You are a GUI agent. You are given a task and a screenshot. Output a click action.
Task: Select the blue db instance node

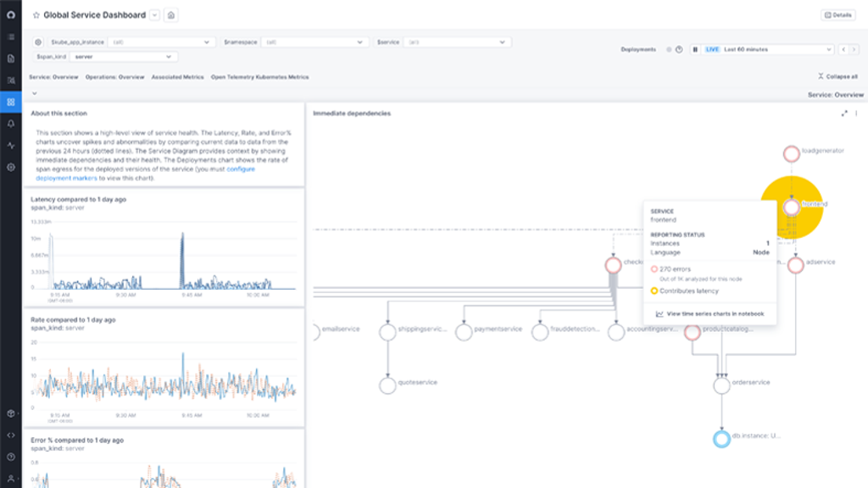tap(721, 439)
